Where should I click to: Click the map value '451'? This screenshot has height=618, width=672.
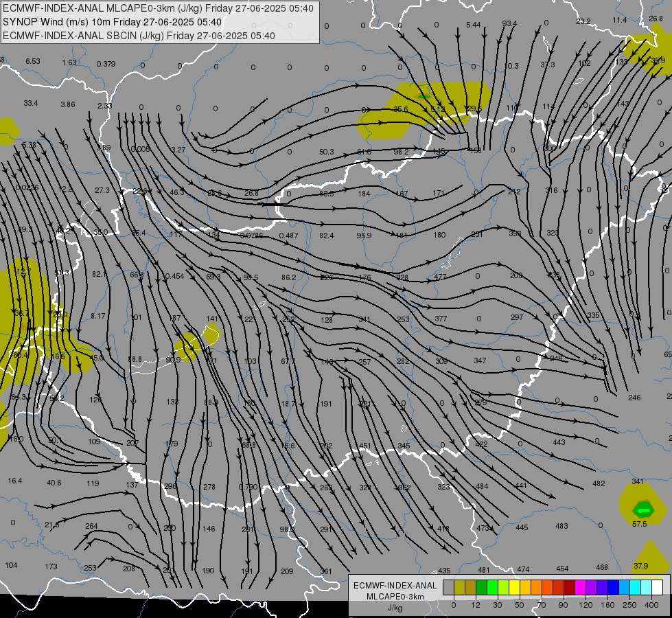pos(364,446)
